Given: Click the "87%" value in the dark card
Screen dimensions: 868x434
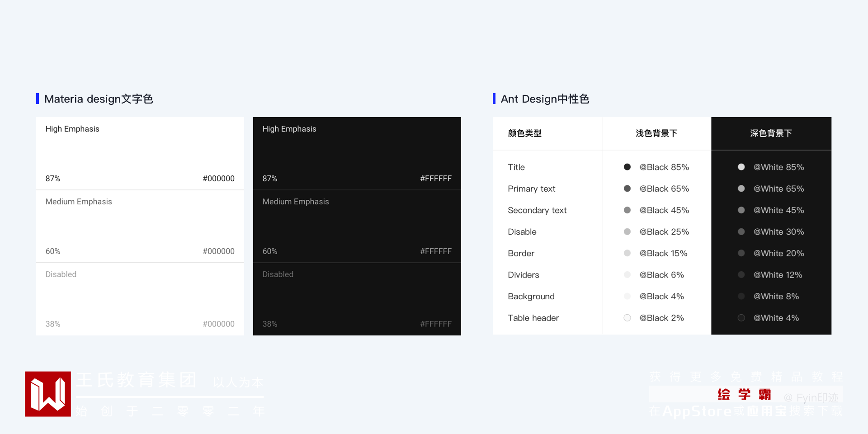Looking at the screenshot, I should (270, 179).
